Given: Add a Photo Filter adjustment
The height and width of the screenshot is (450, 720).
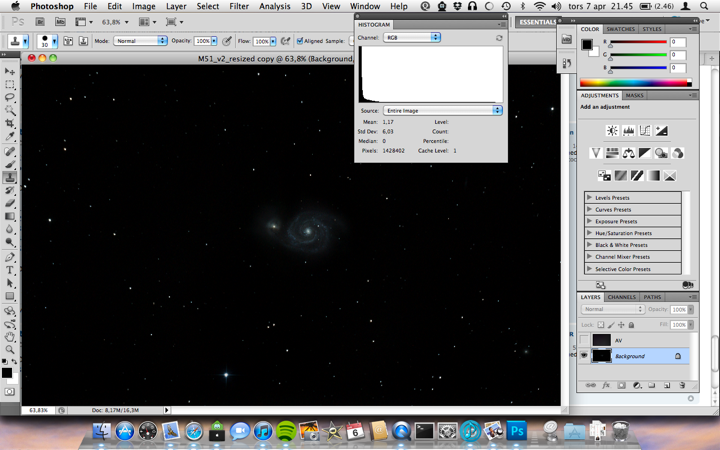Looking at the screenshot, I should tap(661, 153).
